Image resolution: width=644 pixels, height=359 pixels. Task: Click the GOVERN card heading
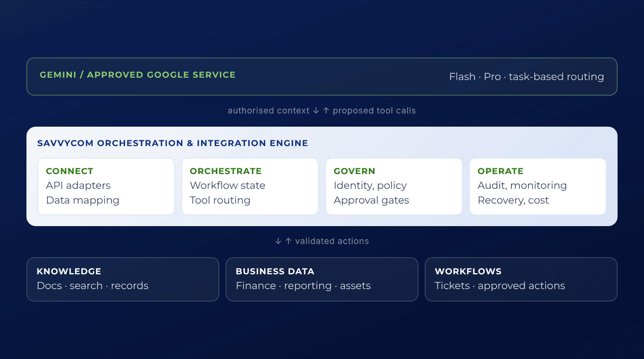coord(354,171)
